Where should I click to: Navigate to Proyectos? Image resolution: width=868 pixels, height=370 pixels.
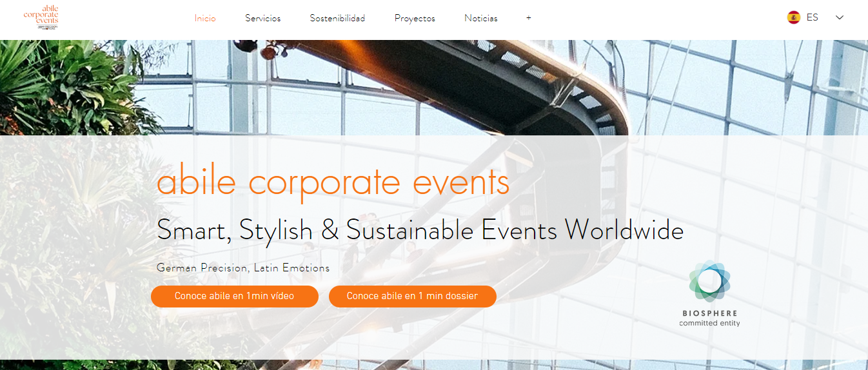(415, 18)
